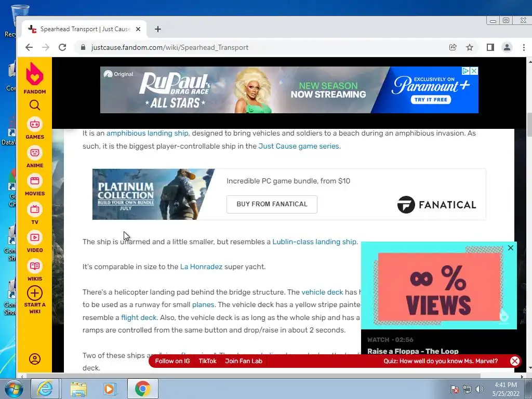Click TikTok in the red bar
This screenshot has height=399, width=532.
pos(207,361)
